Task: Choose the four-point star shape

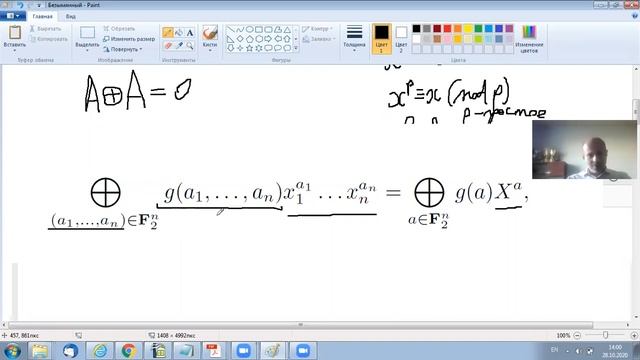Action: (240, 48)
